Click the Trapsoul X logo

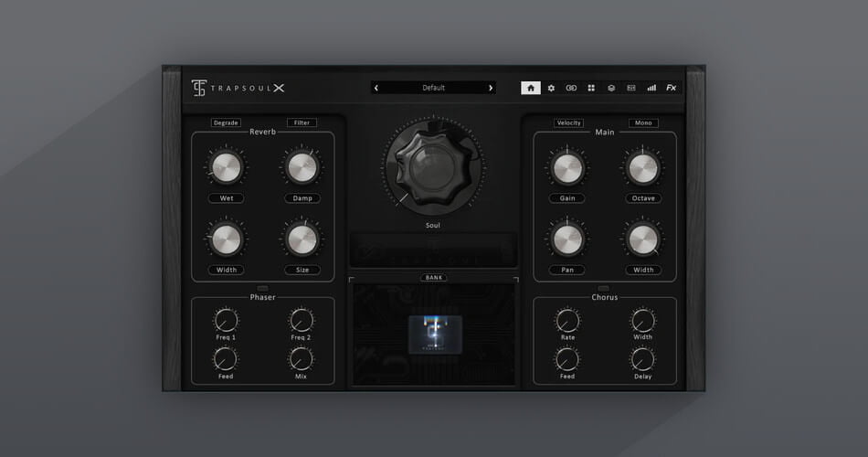pyautogui.click(x=238, y=88)
